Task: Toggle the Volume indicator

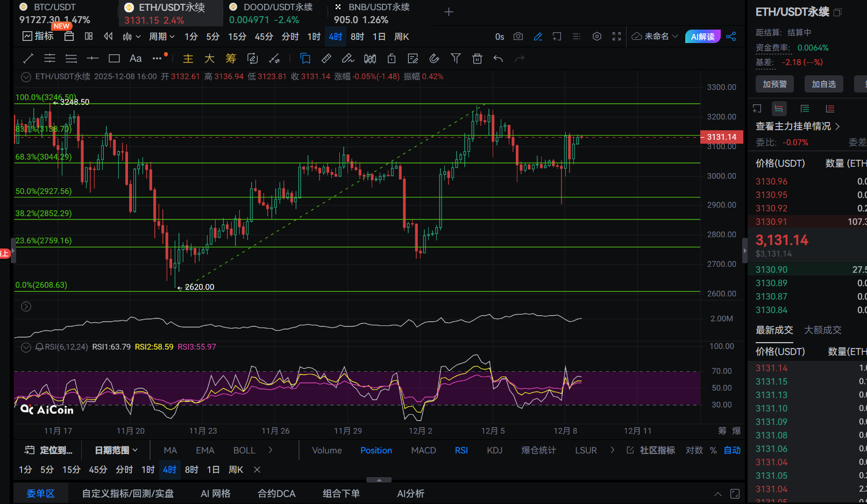Action: (326, 450)
